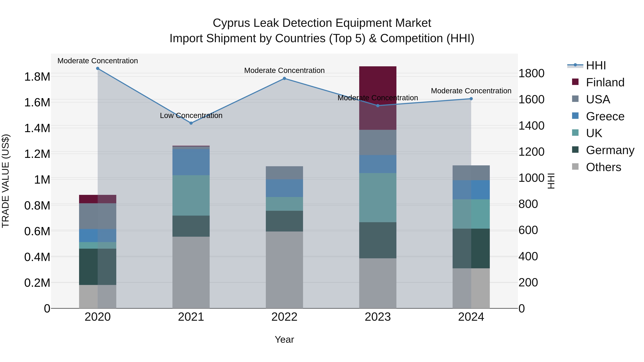The width and height of the screenshot is (644, 362).
Task: Click the 'Year' x-axis title
Action: tap(284, 339)
